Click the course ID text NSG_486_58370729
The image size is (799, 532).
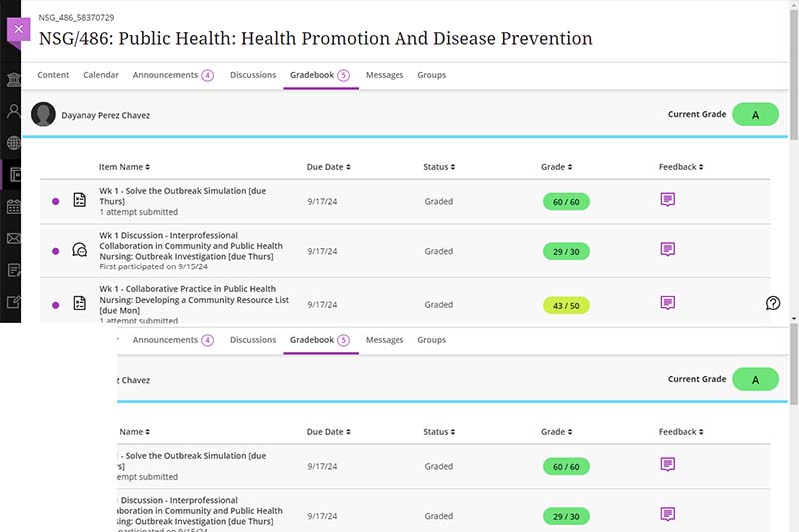(x=77, y=17)
